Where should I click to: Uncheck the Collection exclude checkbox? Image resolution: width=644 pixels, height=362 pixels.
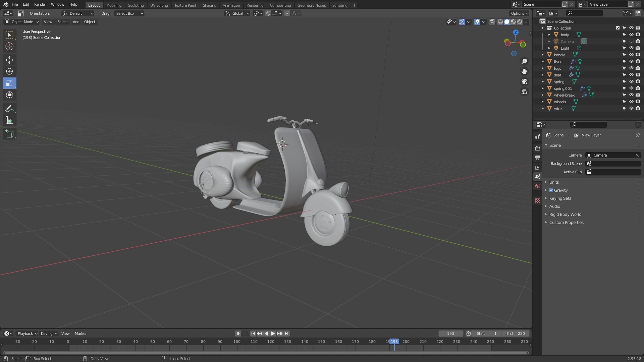tap(618, 28)
